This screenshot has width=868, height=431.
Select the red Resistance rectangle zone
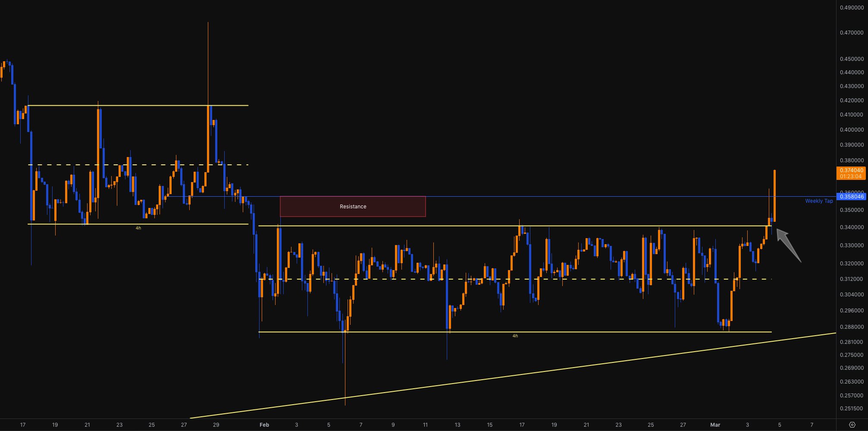point(353,207)
